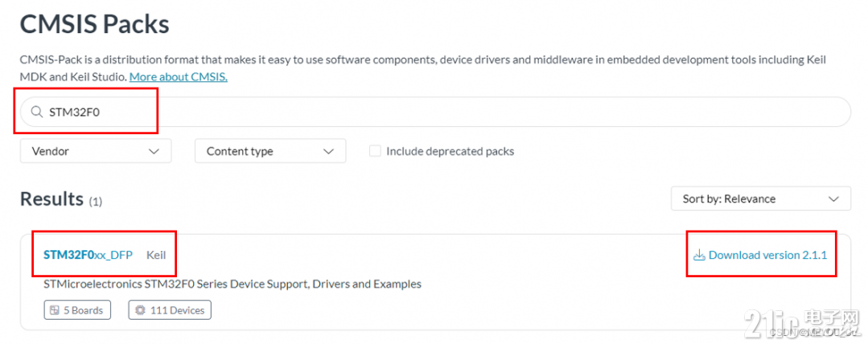Click the download icon beside version 2.1.1

pos(699,255)
